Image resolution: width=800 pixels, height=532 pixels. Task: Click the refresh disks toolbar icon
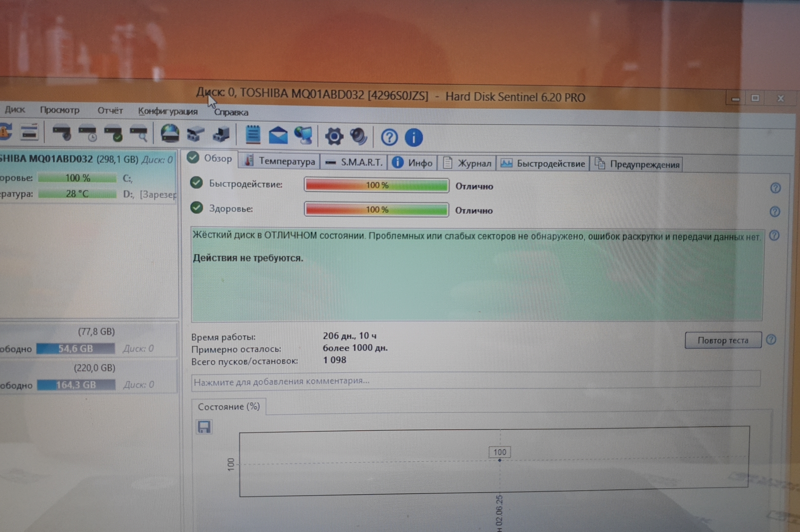5,132
